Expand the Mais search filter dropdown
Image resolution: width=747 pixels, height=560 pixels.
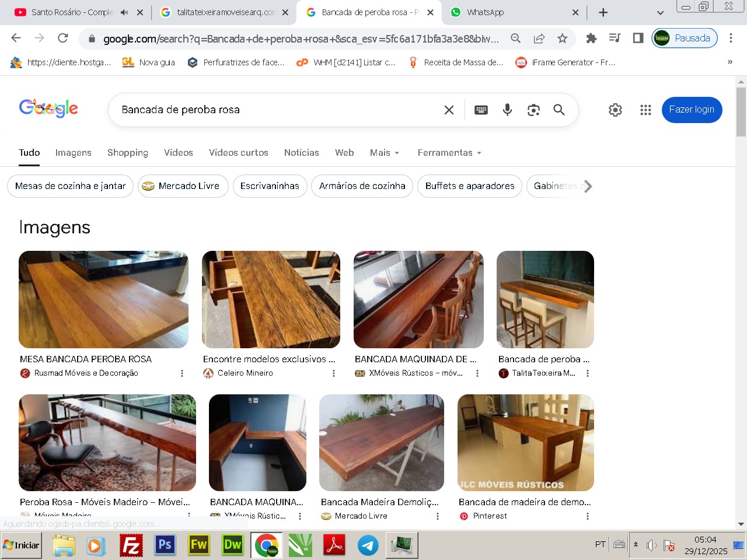[x=385, y=153]
